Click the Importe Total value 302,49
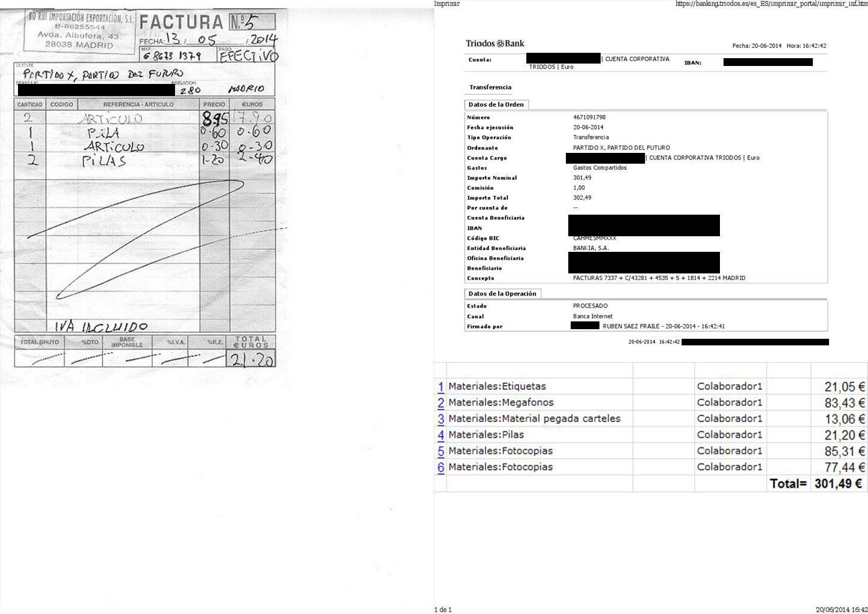 [582, 198]
